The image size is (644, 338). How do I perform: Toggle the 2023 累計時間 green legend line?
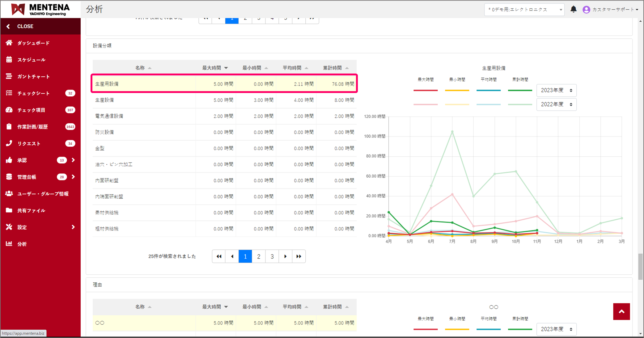(x=520, y=90)
